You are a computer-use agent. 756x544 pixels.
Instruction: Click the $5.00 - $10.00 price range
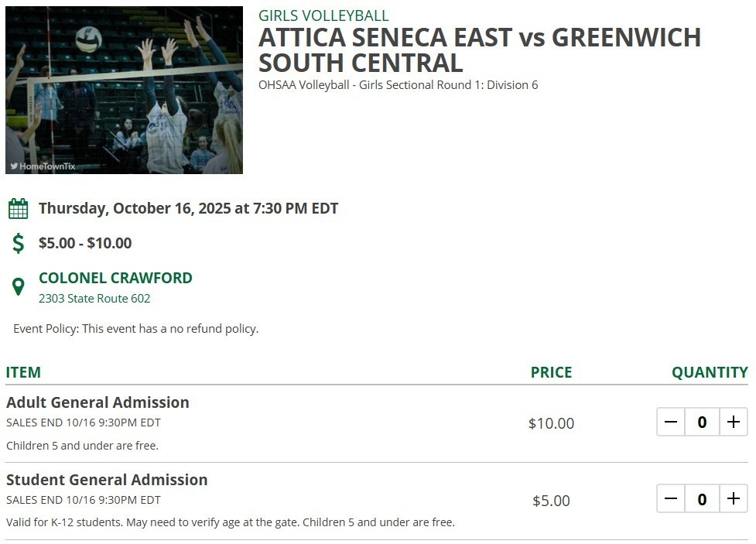[x=85, y=243]
